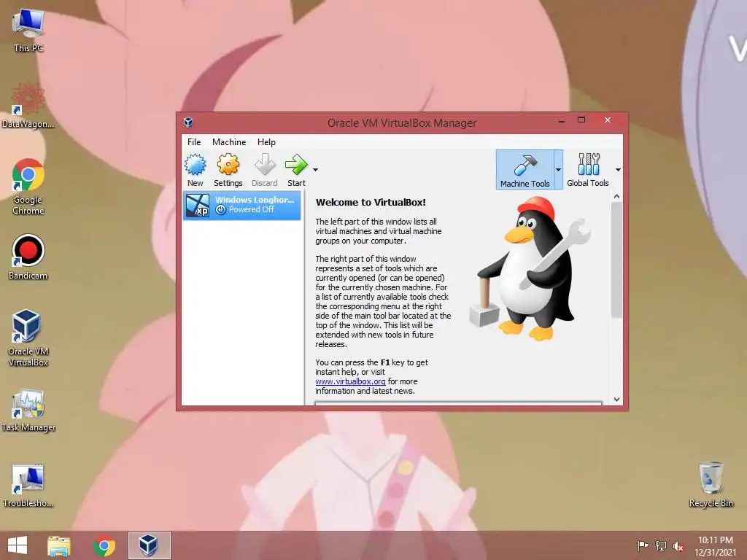This screenshot has width=747, height=560.
Task: Click the network tray icon
Action: 661,545
